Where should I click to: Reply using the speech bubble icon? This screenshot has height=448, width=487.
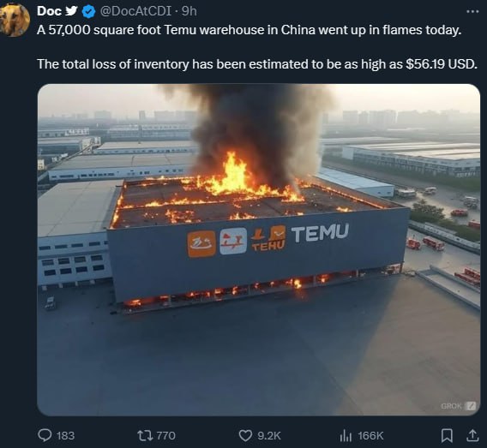pos(45,435)
